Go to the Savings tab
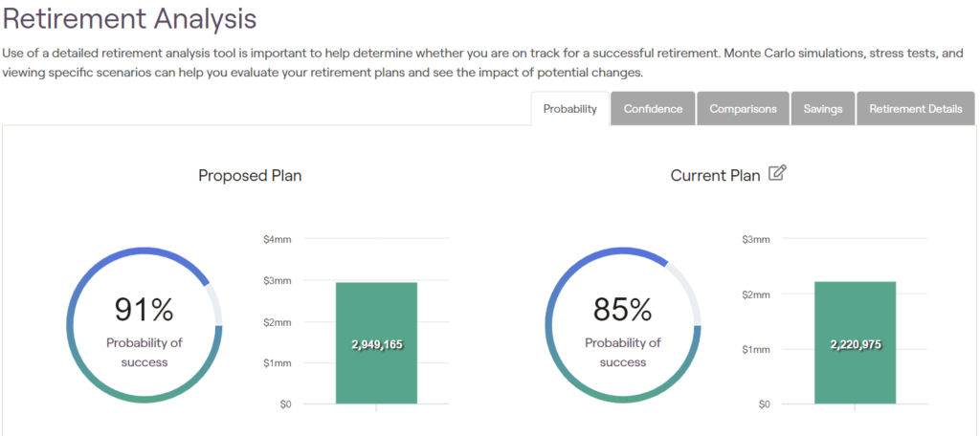980x436 pixels. point(823,109)
